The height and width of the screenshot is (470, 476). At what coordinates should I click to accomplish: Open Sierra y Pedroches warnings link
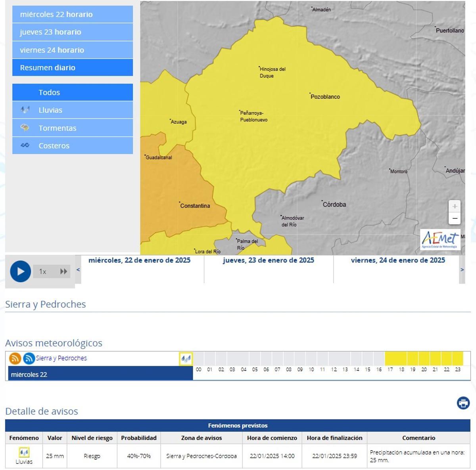(61, 358)
